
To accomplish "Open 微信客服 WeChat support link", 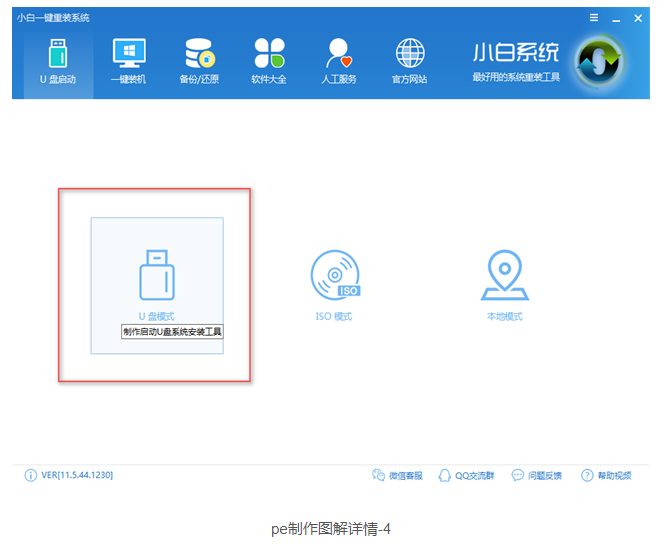I will pos(397,476).
